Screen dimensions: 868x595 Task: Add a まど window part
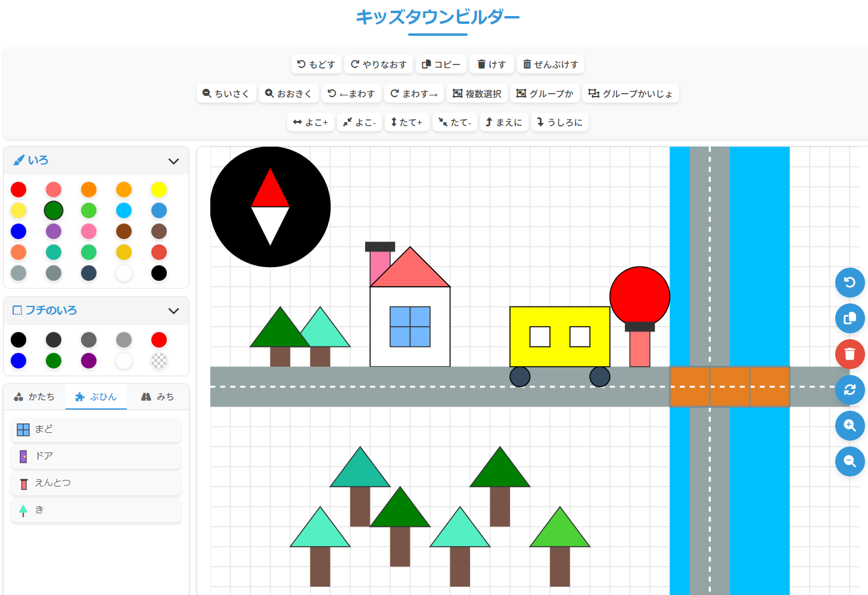pos(96,429)
